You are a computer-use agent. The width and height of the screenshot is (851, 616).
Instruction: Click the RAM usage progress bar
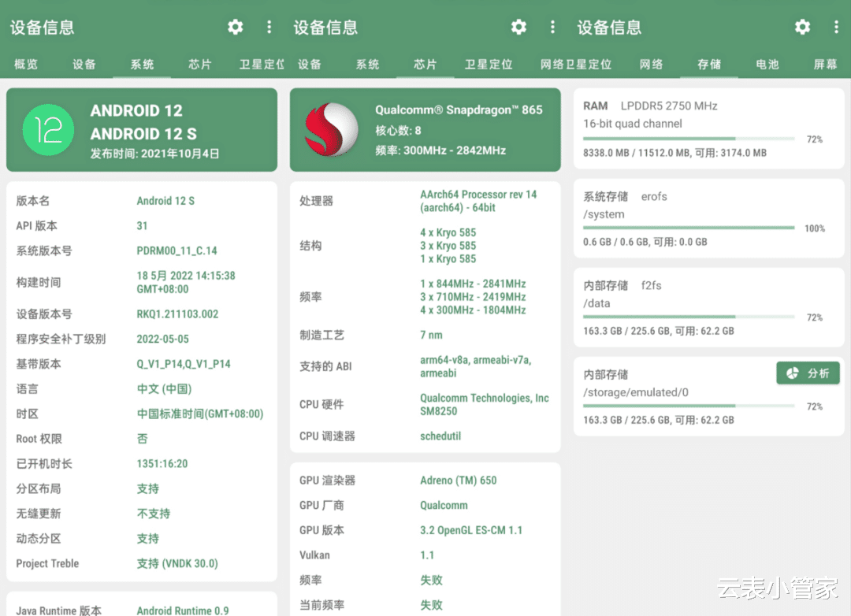(689, 139)
